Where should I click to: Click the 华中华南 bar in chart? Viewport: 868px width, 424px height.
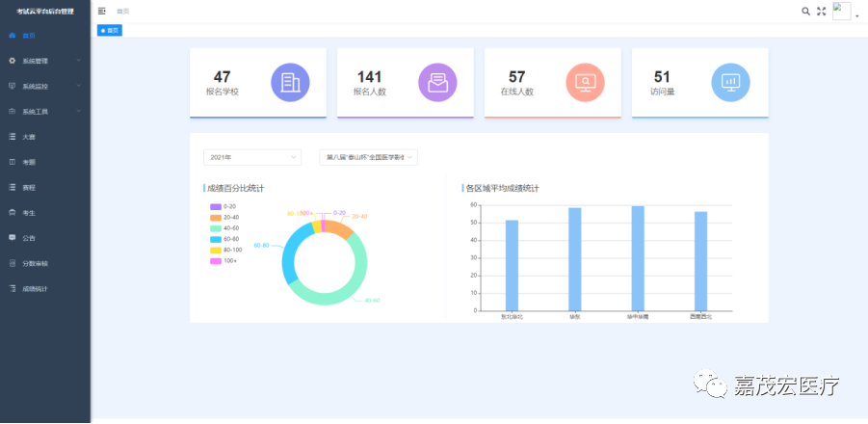coord(638,258)
